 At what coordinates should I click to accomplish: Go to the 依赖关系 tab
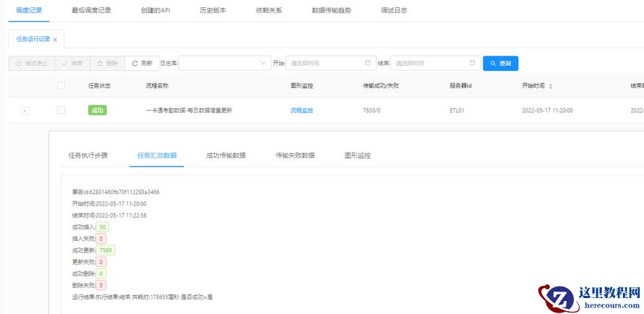pos(269,11)
